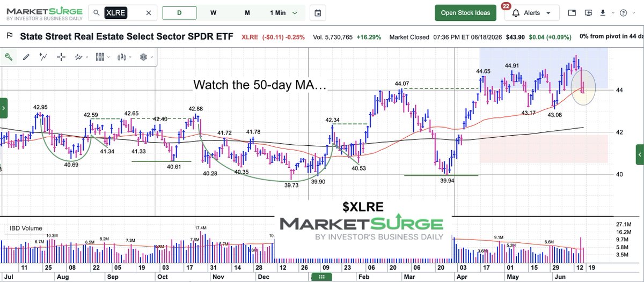The image size is (644, 282).
Task: Open the calendar date picker icon
Action: pos(318,13)
